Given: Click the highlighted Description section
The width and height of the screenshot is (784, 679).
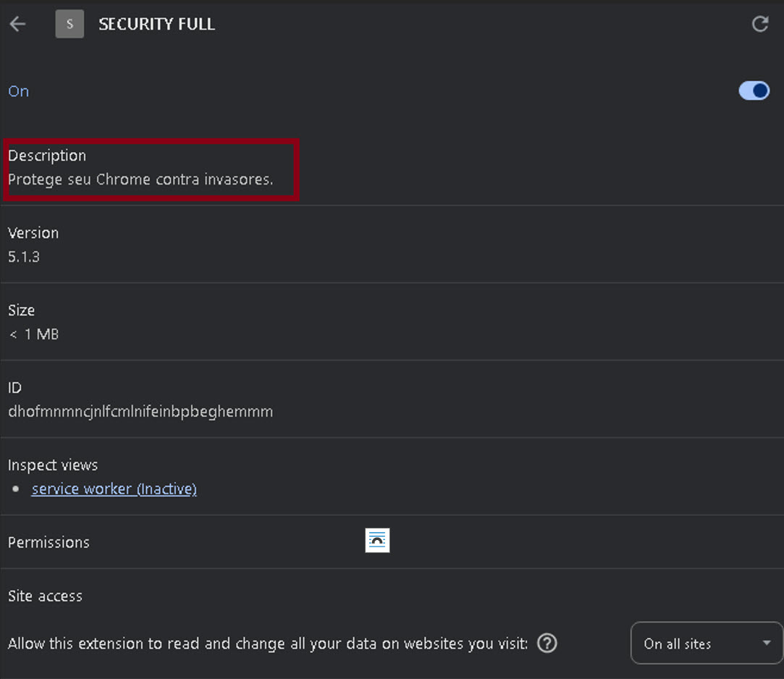Looking at the screenshot, I should (x=151, y=169).
